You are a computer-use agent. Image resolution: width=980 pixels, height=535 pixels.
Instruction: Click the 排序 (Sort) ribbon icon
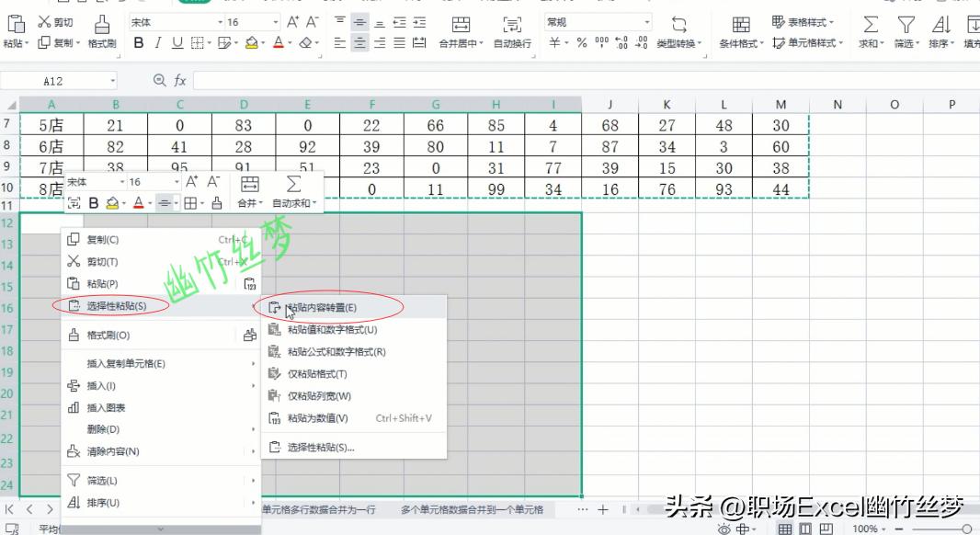[940, 25]
